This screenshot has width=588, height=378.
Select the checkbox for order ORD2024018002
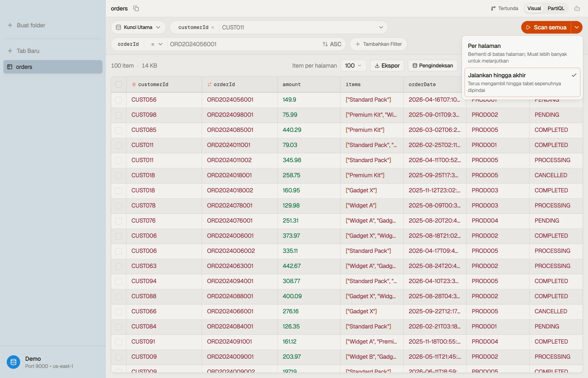point(118,191)
